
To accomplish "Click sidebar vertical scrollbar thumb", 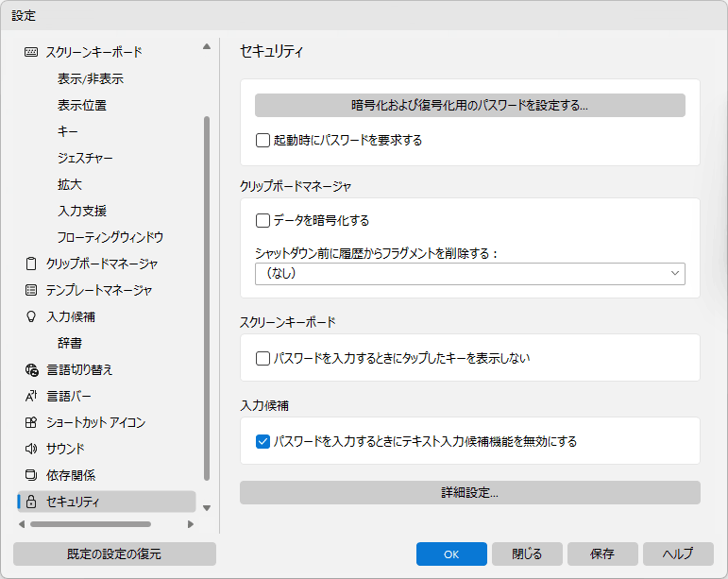I will coord(207,298).
